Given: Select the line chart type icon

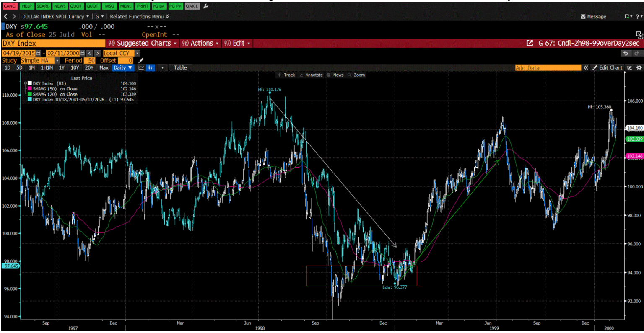Looking at the screenshot, I should point(141,67).
